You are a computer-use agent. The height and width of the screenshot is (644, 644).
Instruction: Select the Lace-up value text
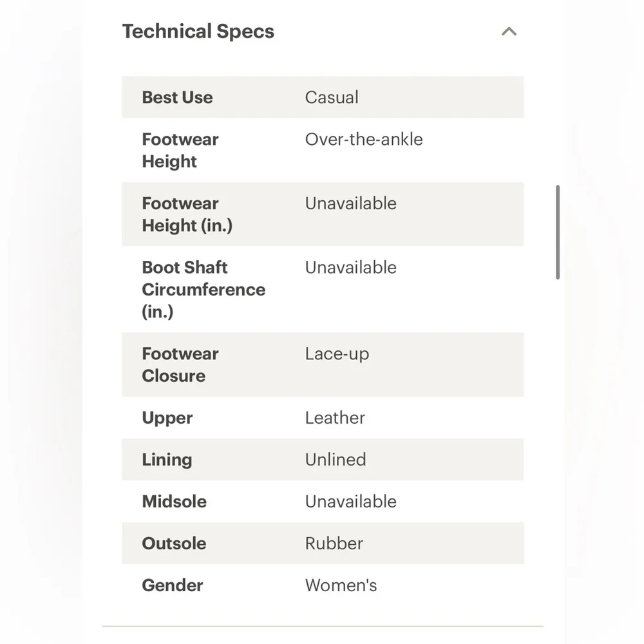(x=337, y=354)
